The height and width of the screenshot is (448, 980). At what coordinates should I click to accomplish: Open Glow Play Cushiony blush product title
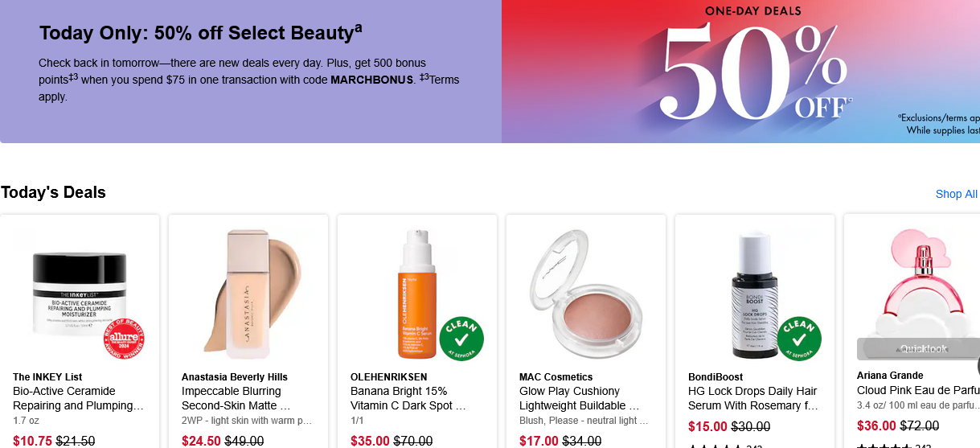click(x=579, y=398)
